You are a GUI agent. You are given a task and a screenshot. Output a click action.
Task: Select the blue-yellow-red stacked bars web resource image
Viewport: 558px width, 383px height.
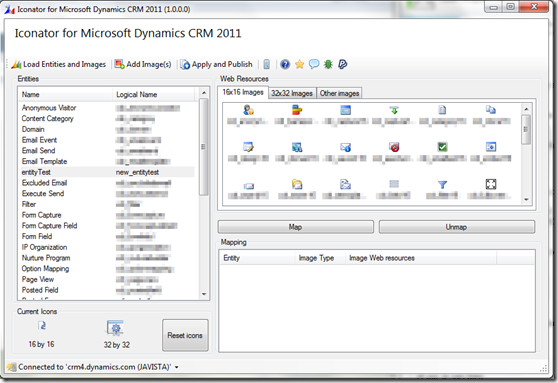pyautogui.click(x=297, y=110)
